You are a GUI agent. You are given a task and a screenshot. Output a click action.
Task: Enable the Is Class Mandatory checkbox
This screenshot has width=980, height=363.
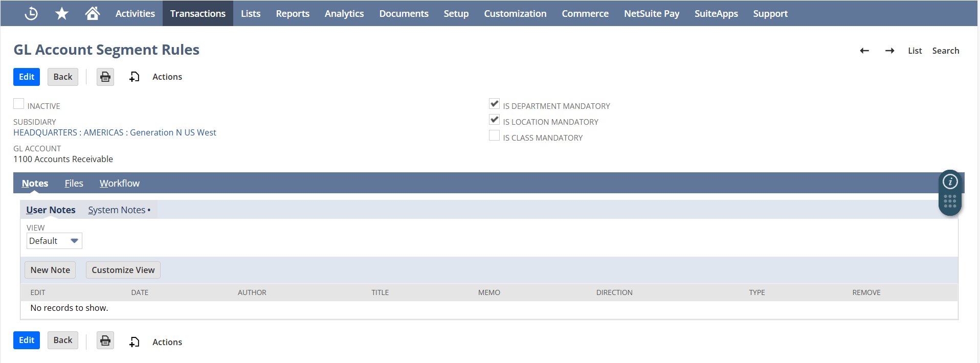click(x=494, y=136)
